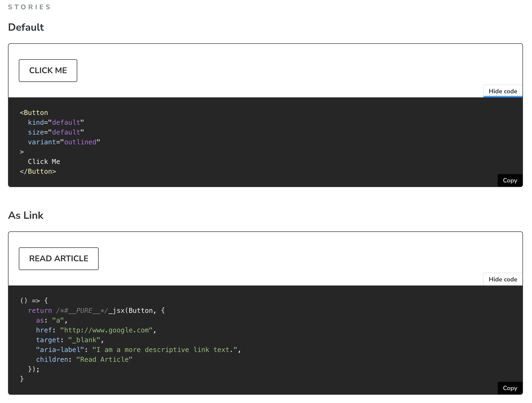532x403 pixels.
Task: Select the 'As Link' story heading
Action: click(x=26, y=215)
